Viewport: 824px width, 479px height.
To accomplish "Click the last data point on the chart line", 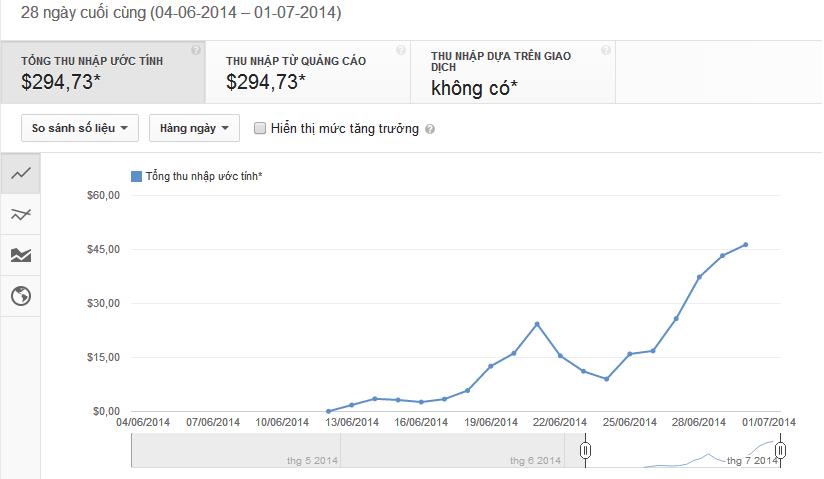I will click(746, 245).
